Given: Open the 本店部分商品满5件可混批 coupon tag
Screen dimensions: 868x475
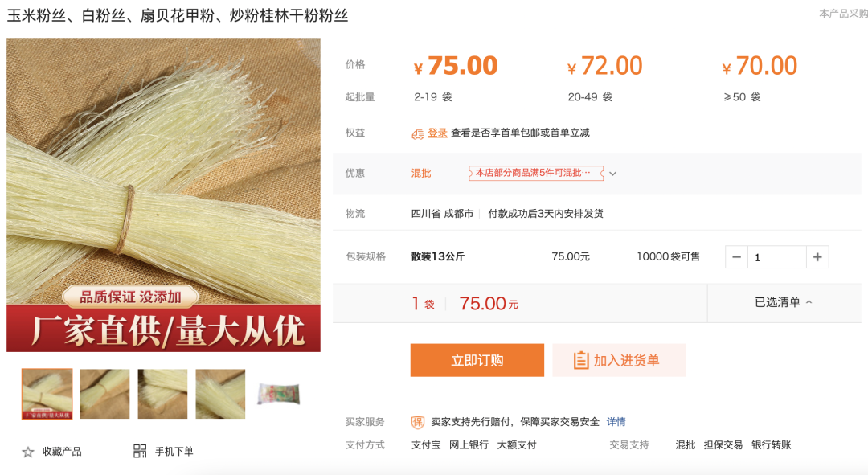Looking at the screenshot, I should 535,173.
